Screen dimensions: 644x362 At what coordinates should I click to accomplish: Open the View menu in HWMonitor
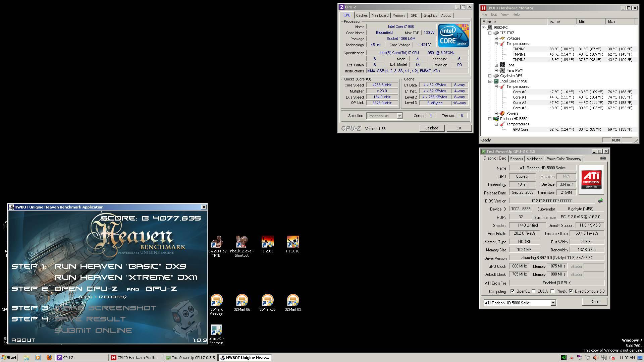(505, 14)
